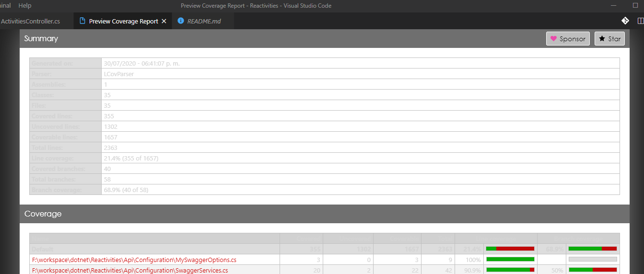
Task: Click the Coverable lines value 1657 in Summary
Action: 111,137
